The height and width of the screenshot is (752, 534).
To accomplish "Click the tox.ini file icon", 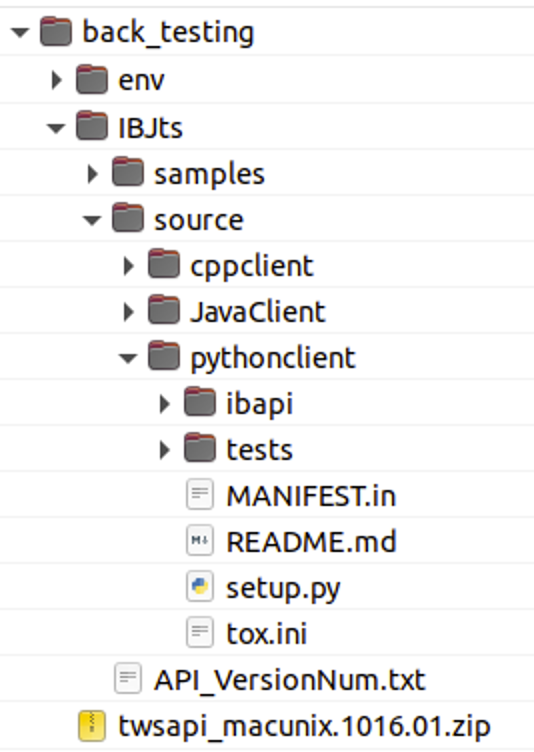I will point(200,633).
